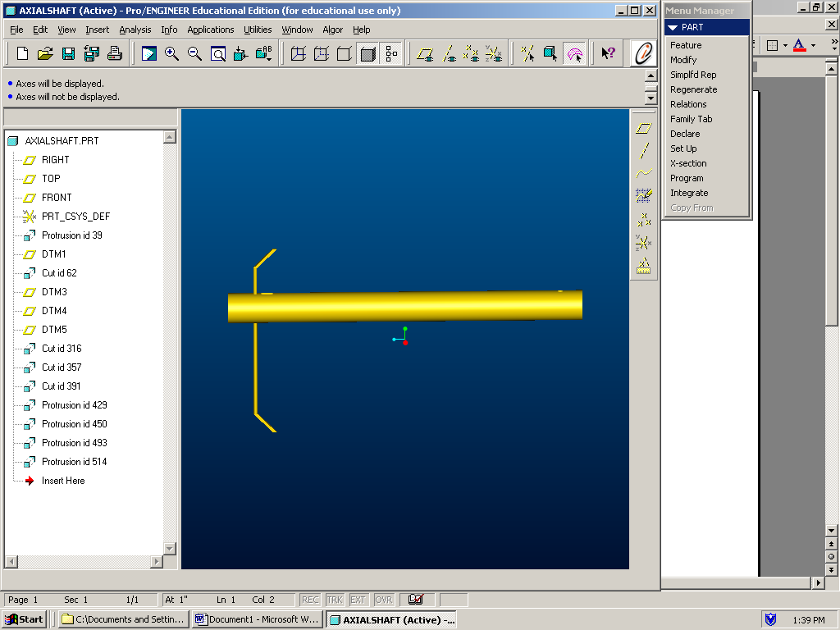This screenshot has height=630, width=840.
Task: Refit the model to screen icon
Action: (218, 53)
